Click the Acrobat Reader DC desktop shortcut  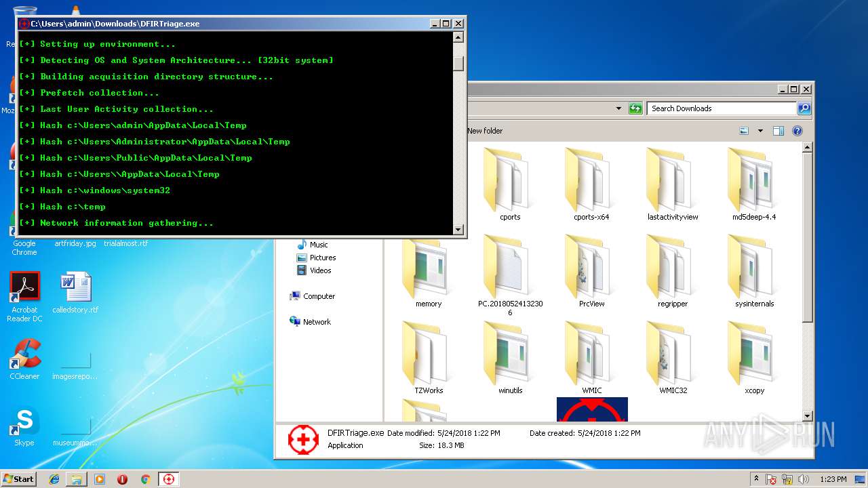(24, 297)
